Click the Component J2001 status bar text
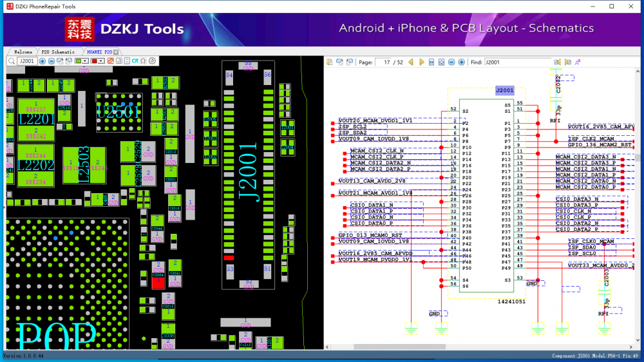 (x=596, y=356)
